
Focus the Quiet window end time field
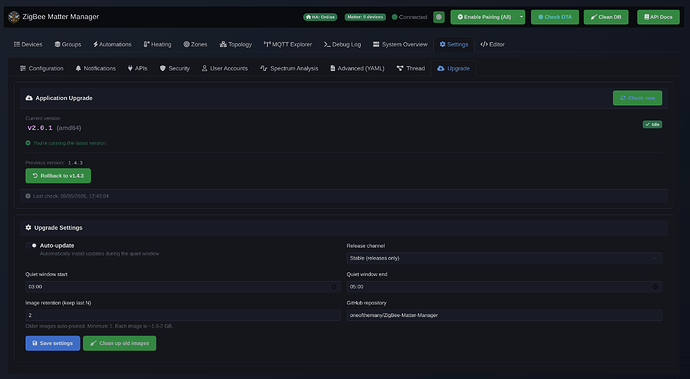[504, 287]
